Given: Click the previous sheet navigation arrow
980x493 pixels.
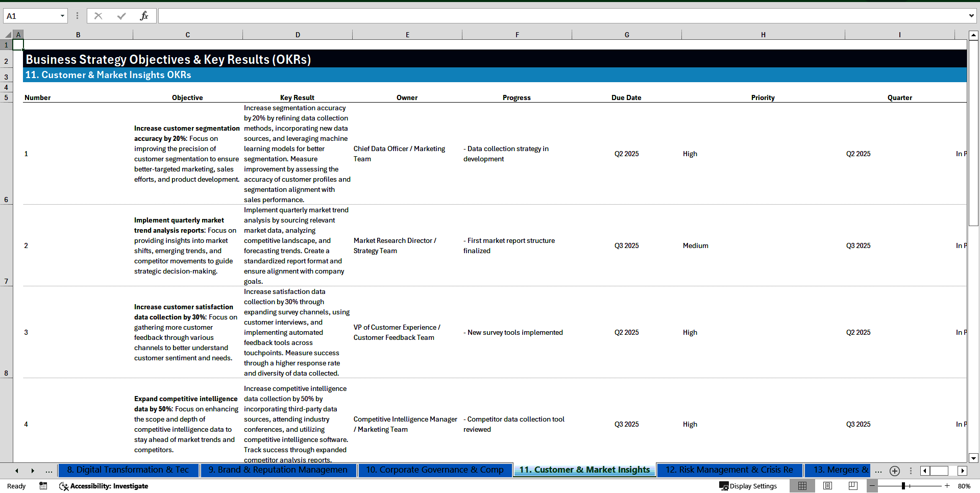Looking at the screenshot, I should 16,471.
